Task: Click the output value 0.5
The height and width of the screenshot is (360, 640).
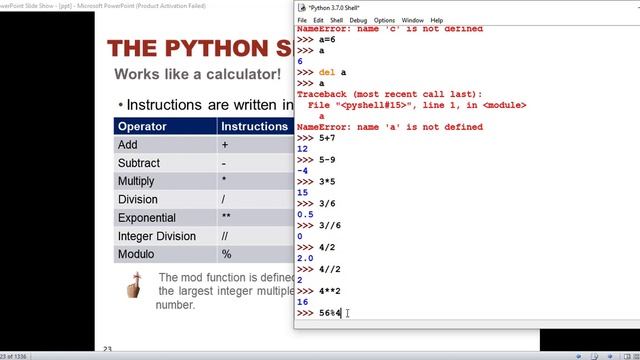Action: pos(305,215)
